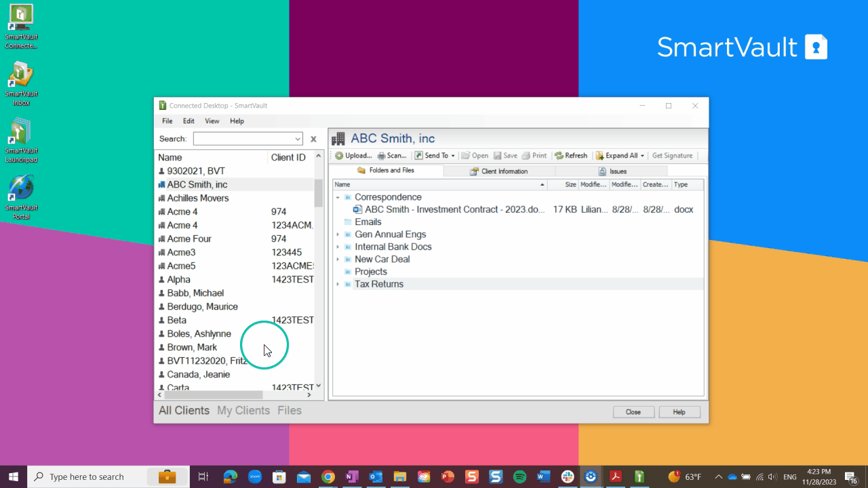Open SmartVault Connected Desktop desktop icon
This screenshot has width=868, height=488.
[21, 27]
